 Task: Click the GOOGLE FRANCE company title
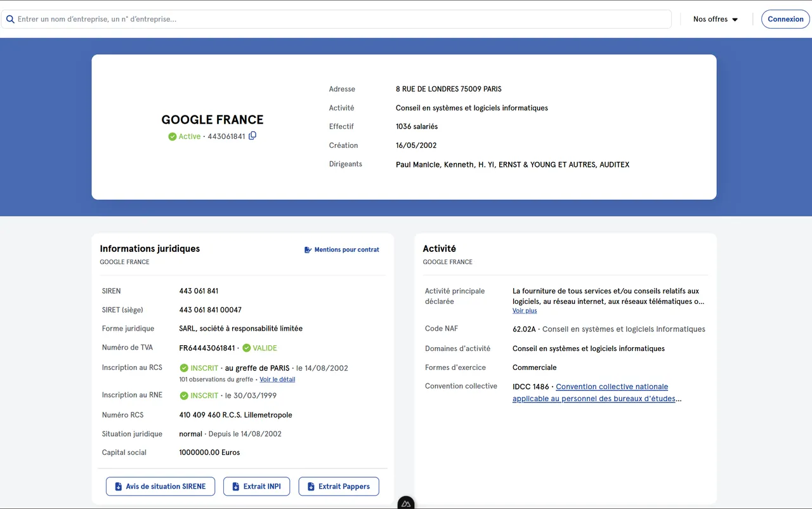pyautogui.click(x=213, y=119)
